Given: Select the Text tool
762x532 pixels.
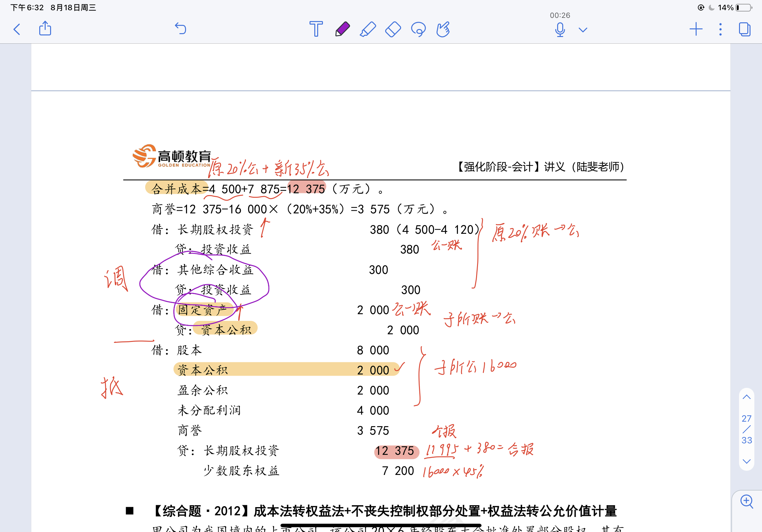Looking at the screenshot, I should click(316, 29).
